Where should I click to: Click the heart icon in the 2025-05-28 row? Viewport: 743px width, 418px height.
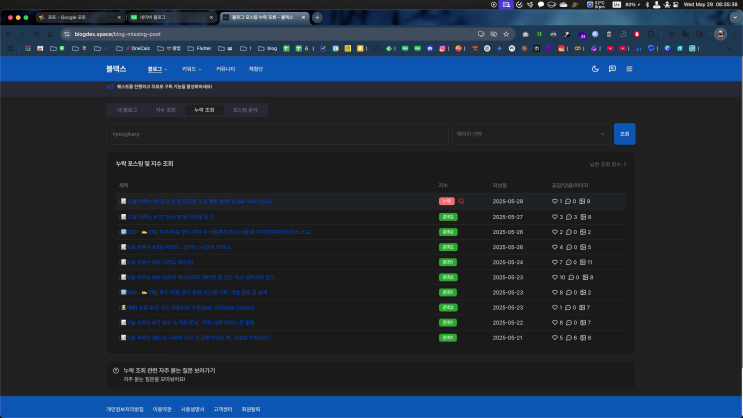(x=554, y=201)
